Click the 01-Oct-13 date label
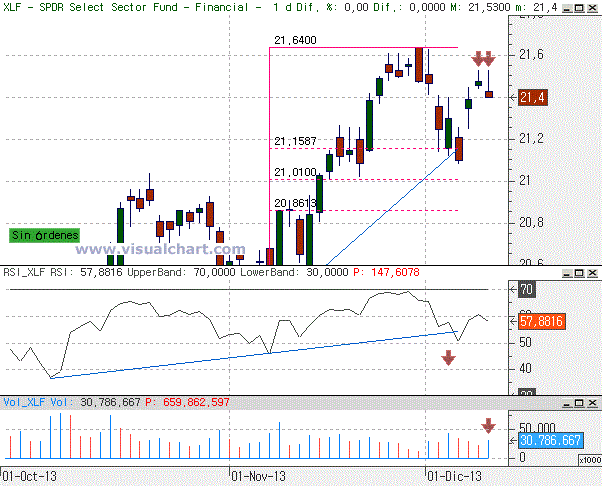 tap(30, 476)
